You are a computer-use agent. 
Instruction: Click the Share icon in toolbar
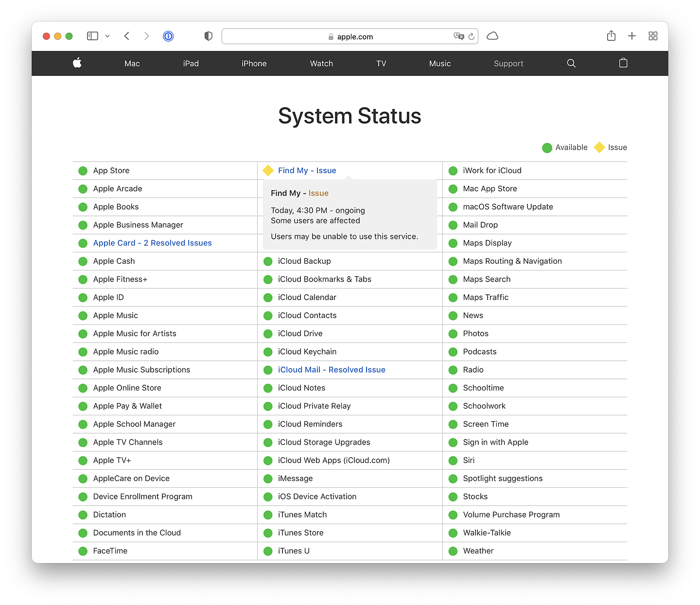pos(611,36)
